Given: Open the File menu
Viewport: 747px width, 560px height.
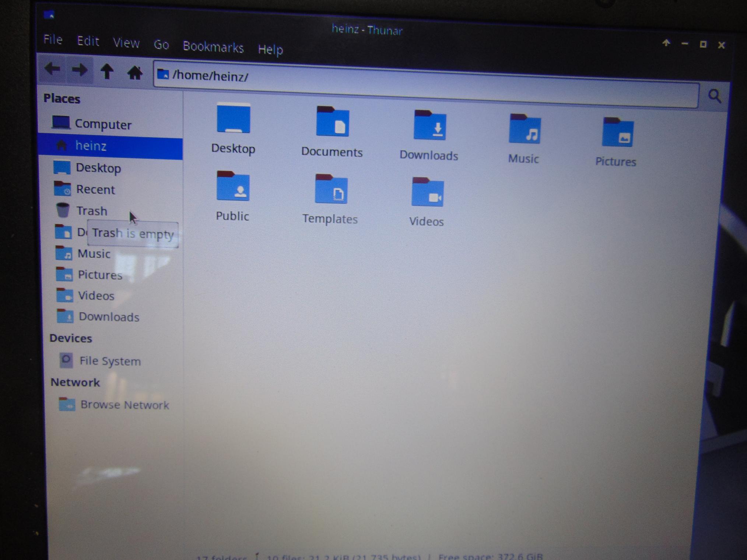Looking at the screenshot, I should click(x=53, y=39).
